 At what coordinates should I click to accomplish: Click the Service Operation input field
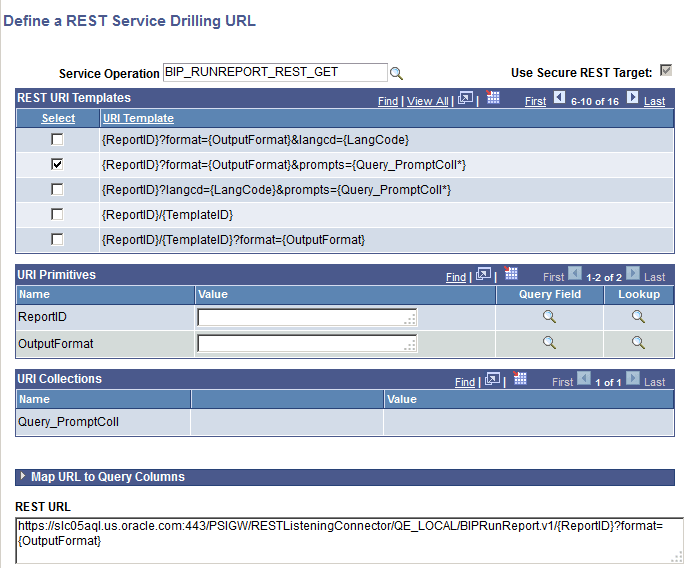click(275, 73)
